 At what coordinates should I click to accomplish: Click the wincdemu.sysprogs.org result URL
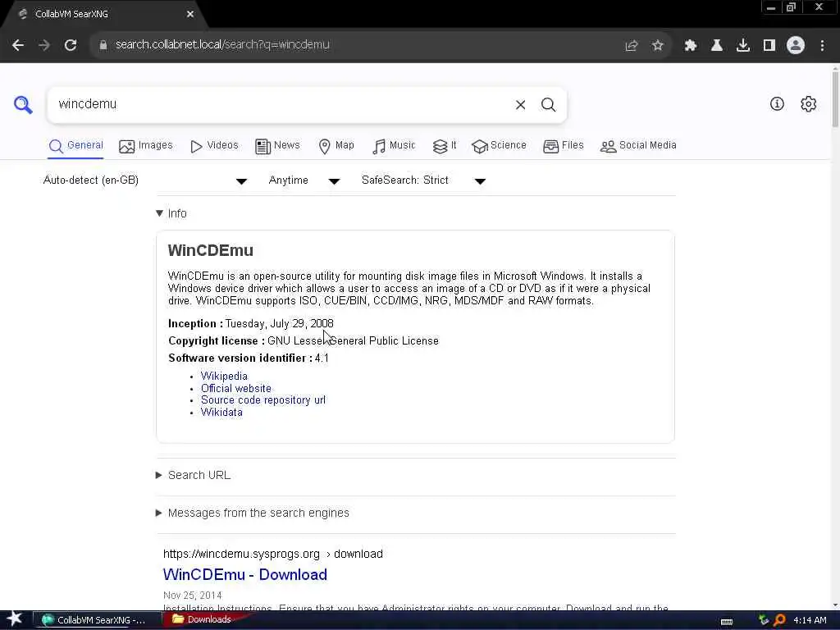(x=272, y=554)
